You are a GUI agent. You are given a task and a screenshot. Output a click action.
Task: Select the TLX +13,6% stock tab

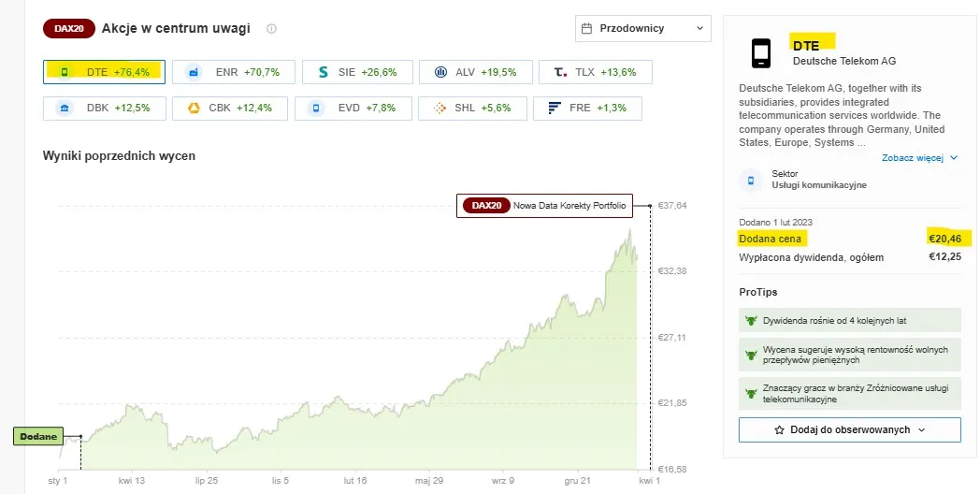596,72
